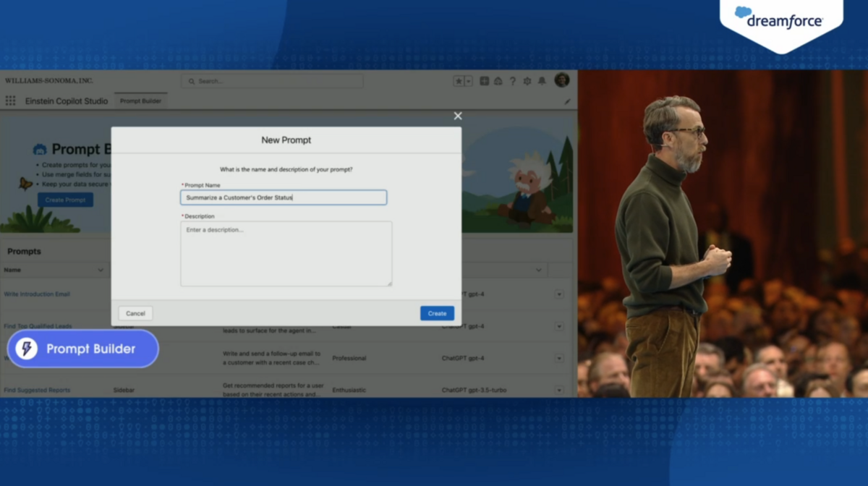The image size is (868, 486).
Task: Click the Prompt Builder header icon on banner
Action: click(x=40, y=150)
